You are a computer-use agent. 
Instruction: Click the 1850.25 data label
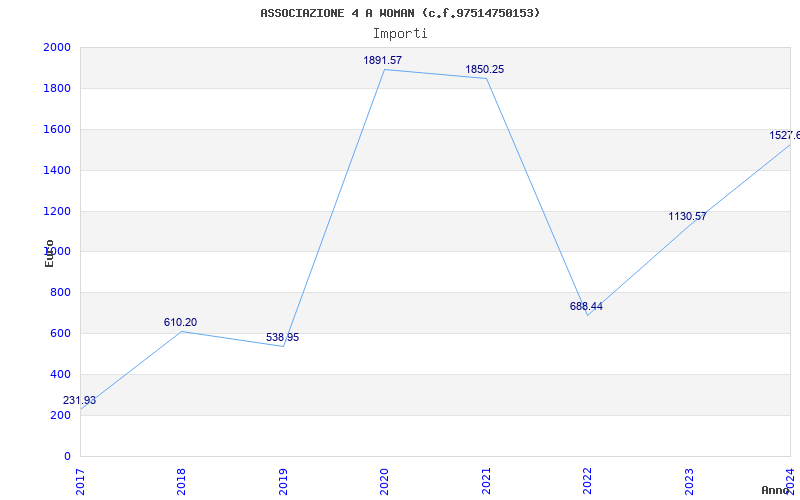[484, 69]
